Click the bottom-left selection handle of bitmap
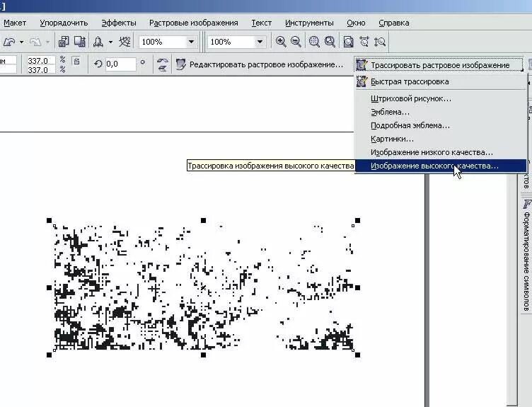The height and width of the screenshot is (407, 532). click(50, 355)
